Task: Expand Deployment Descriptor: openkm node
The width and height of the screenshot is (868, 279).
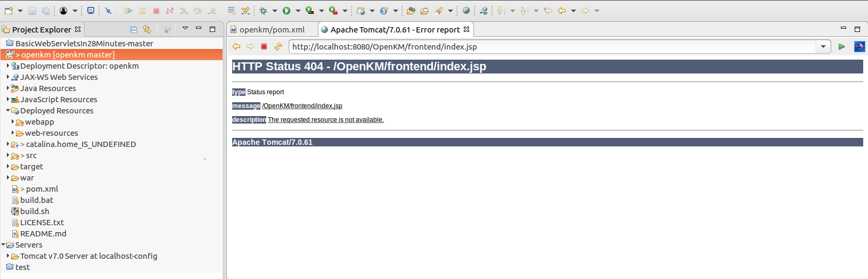Action: pyautogui.click(x=8, y=66)
